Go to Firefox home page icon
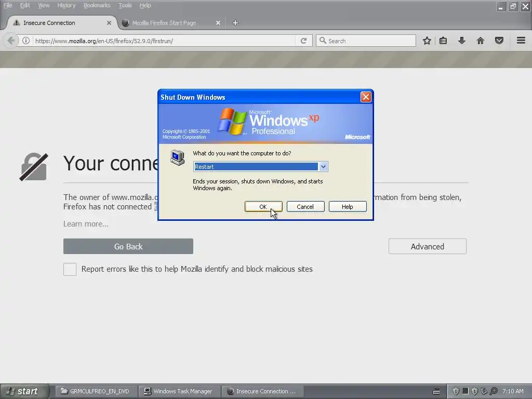This screenshot has height=399, width=532. [x=481, y=41]
